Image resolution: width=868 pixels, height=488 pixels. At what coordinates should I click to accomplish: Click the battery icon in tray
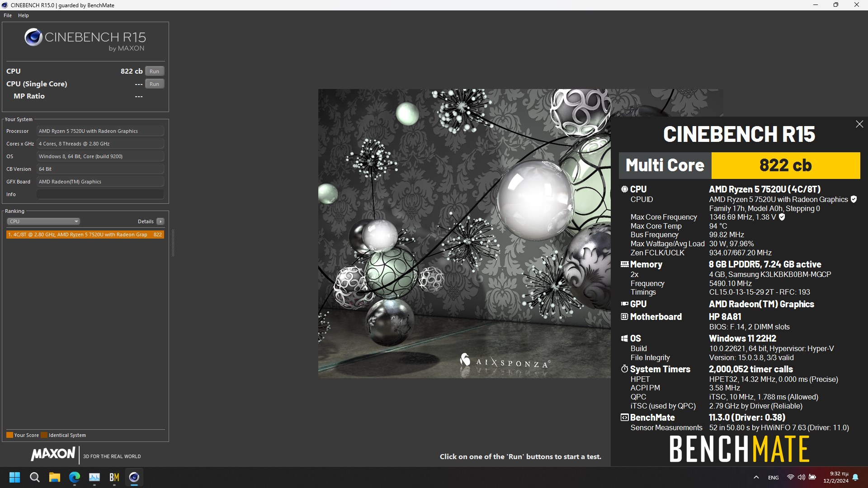click(812, 477)
